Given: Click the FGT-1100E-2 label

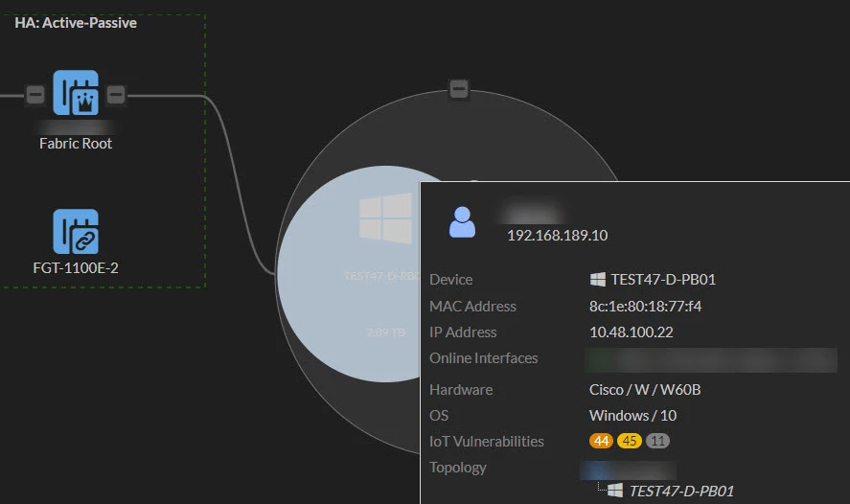Looking at the screenshot, I should coord(76,268).
